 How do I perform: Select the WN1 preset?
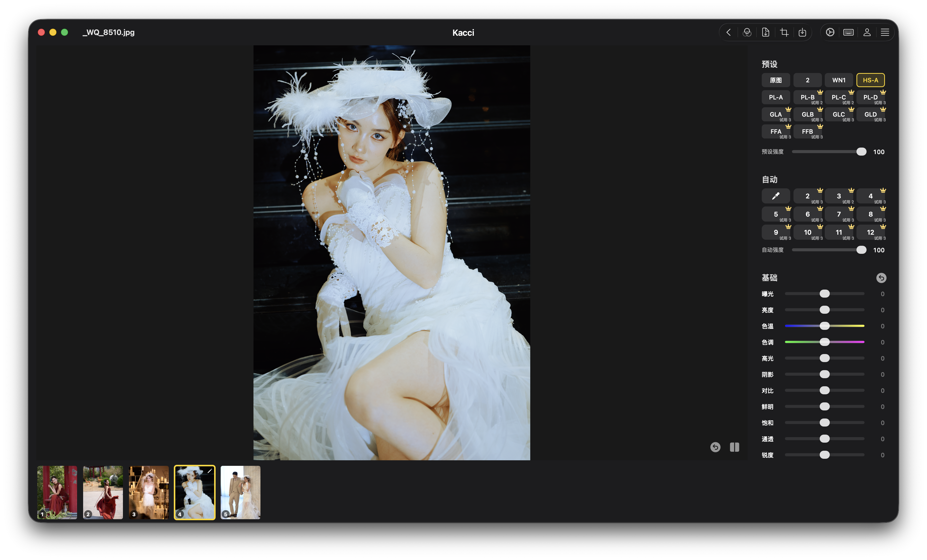pos(839,80)
